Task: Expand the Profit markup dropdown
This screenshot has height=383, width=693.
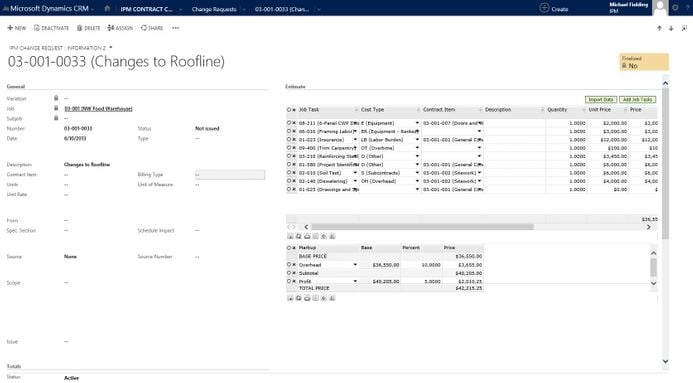Action: [355, 281]
